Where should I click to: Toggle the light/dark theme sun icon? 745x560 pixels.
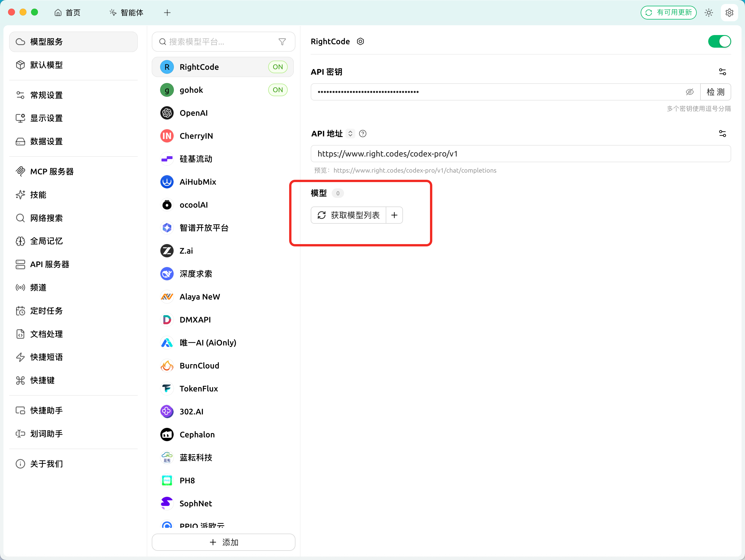coord(708,13)
